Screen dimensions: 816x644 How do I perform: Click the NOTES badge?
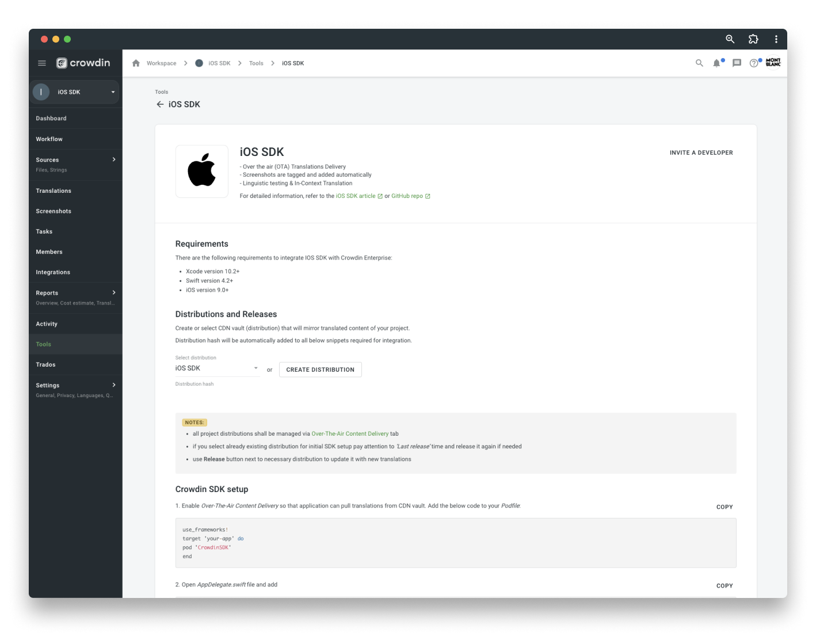click(195, 422)
